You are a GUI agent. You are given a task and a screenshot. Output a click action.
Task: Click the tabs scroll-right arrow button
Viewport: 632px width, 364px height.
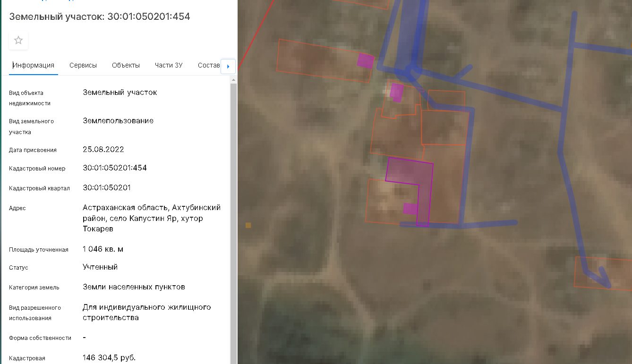click(x=228, y=67)
